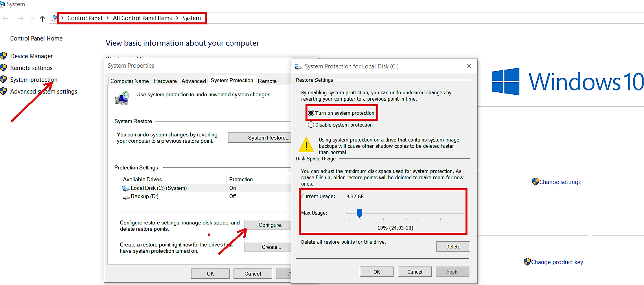Select Disable system protection
Image resolution: width=644 pixels, height=285 pixels.
(340, 125)
